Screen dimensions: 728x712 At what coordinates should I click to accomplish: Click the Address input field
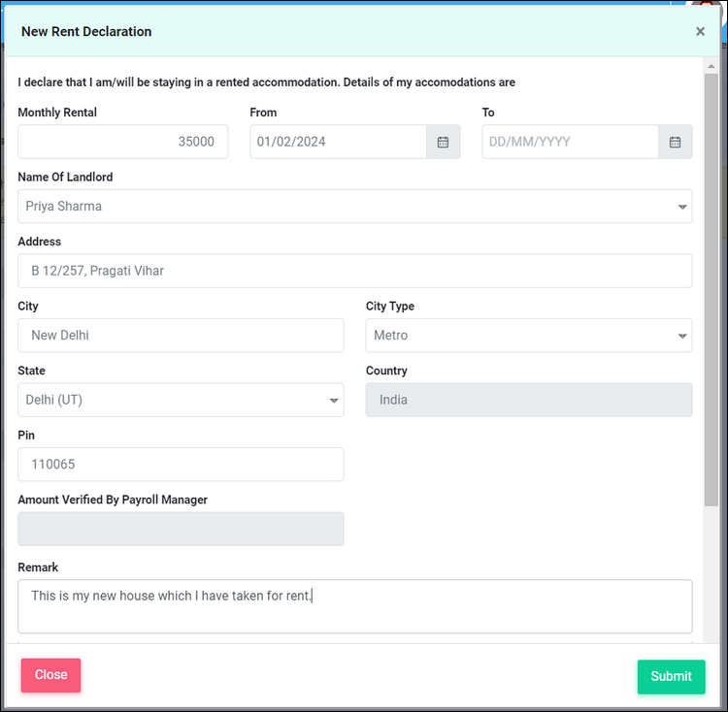click(355, 271)
